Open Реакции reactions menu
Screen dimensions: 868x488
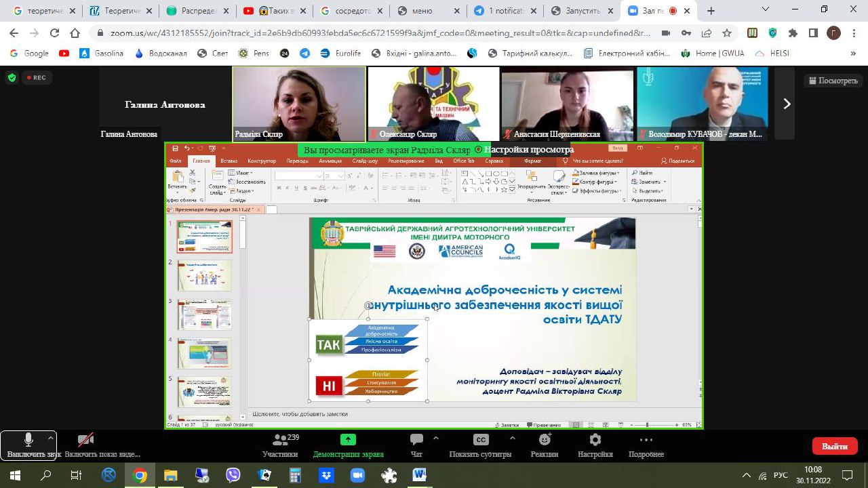[544, 445]
